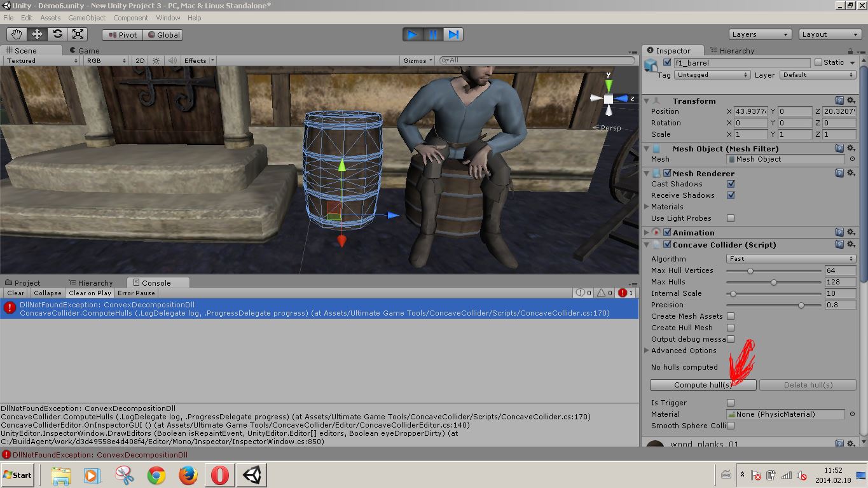Toggle 2D scene view mode
The image size is (868, 488).
coord(140,60)
